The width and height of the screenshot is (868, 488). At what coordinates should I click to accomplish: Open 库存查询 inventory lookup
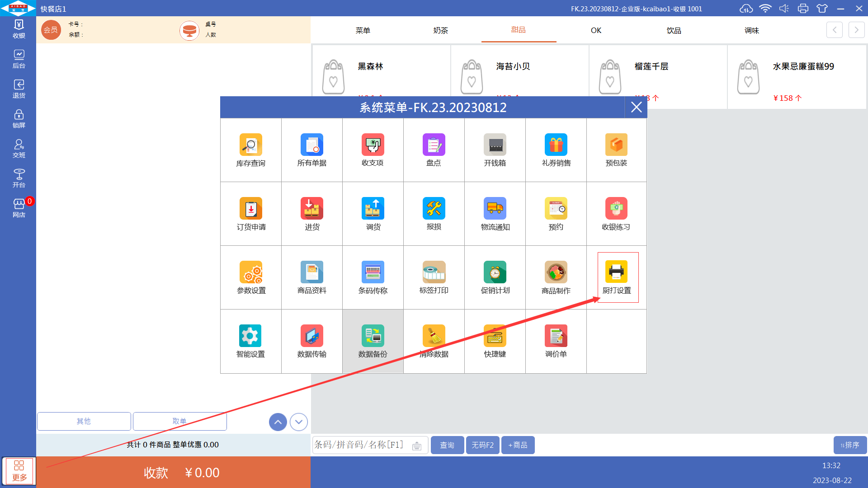[x=251, y=150]
